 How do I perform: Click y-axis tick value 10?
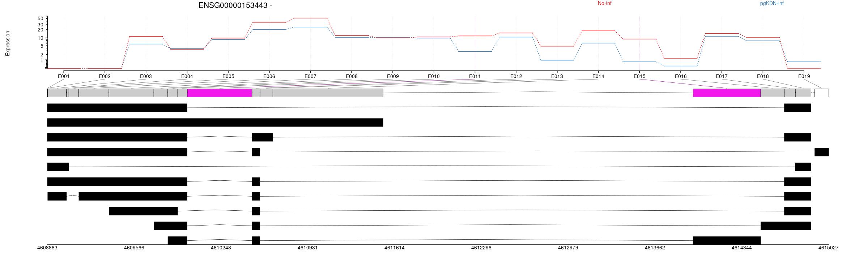40,38
